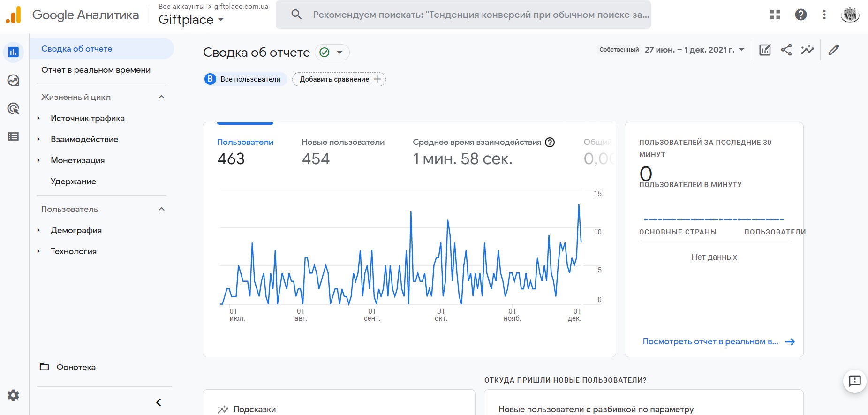The height and width of the screenshot is (415, 868).
Task: Click the customize report pencil icon
Action: pyautogui.click(x=833, y=50)
